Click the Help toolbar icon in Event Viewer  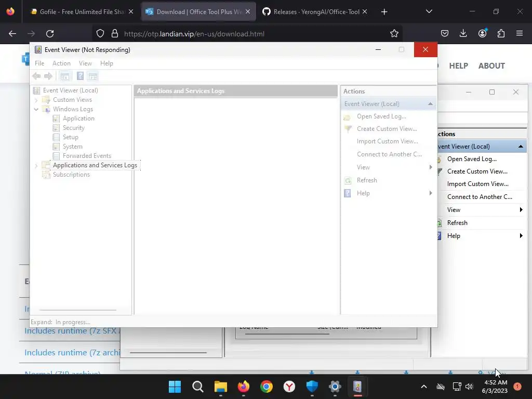coord(80,76)
